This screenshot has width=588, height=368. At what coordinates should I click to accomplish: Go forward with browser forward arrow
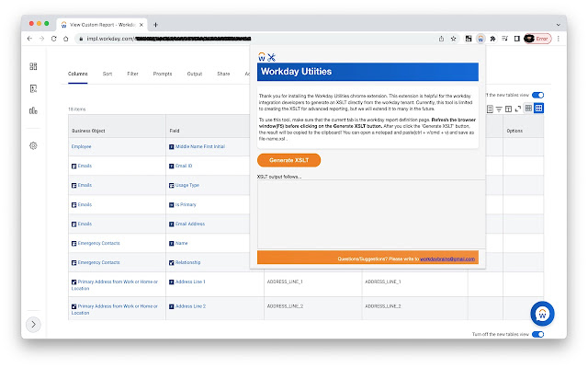[x=41, y=39]
